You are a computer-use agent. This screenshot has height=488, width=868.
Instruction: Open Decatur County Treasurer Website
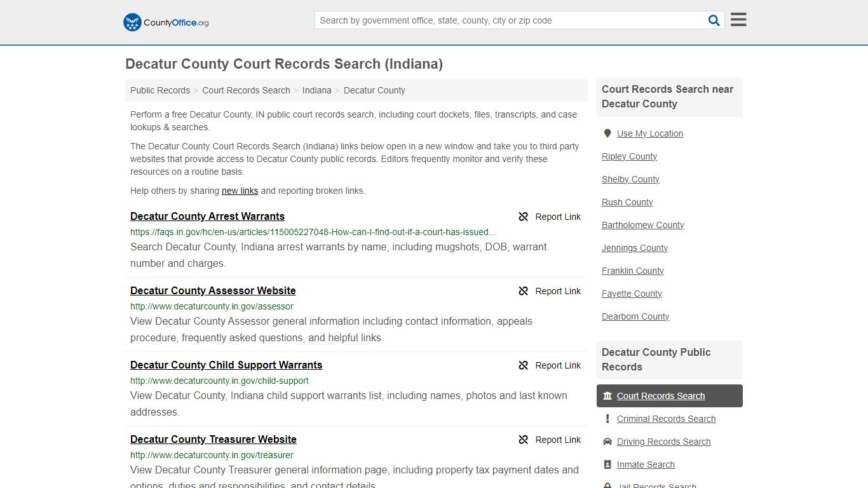(214, 439)
